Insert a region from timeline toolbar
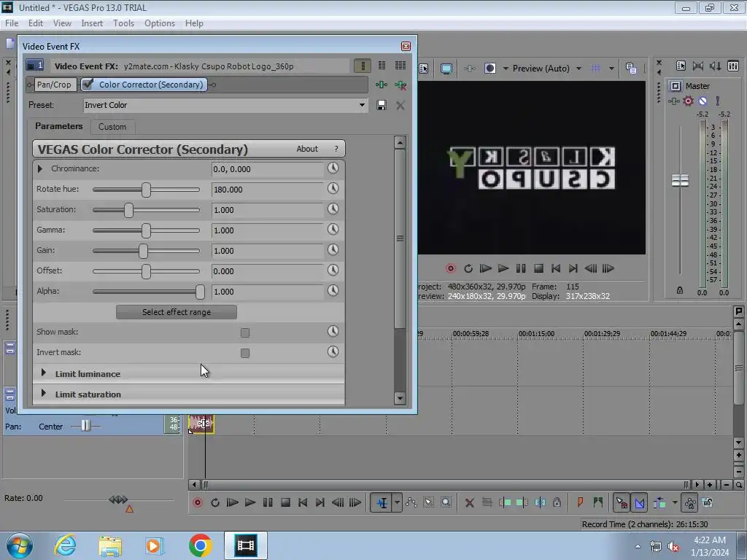Screen dimensions: 747x560 click(x=598, y=502)
